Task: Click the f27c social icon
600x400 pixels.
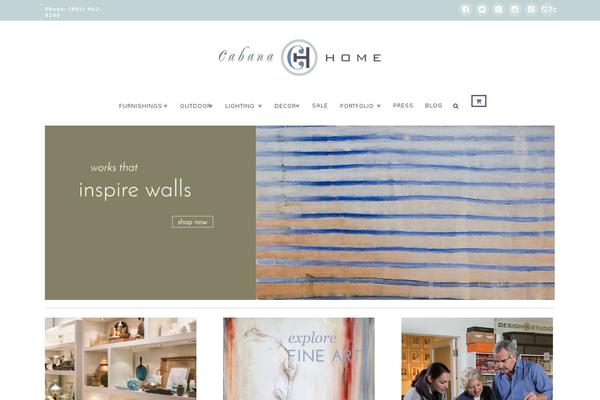Action: (549, 9)
